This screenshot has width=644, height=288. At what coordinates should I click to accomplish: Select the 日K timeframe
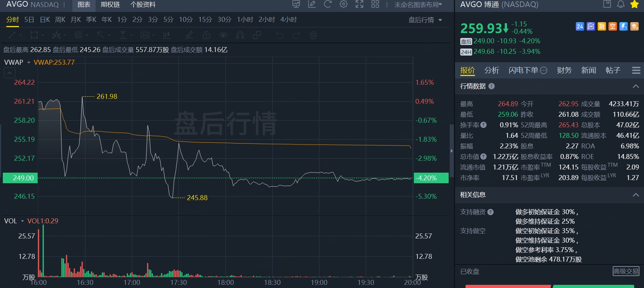click(x=45, y=20)
